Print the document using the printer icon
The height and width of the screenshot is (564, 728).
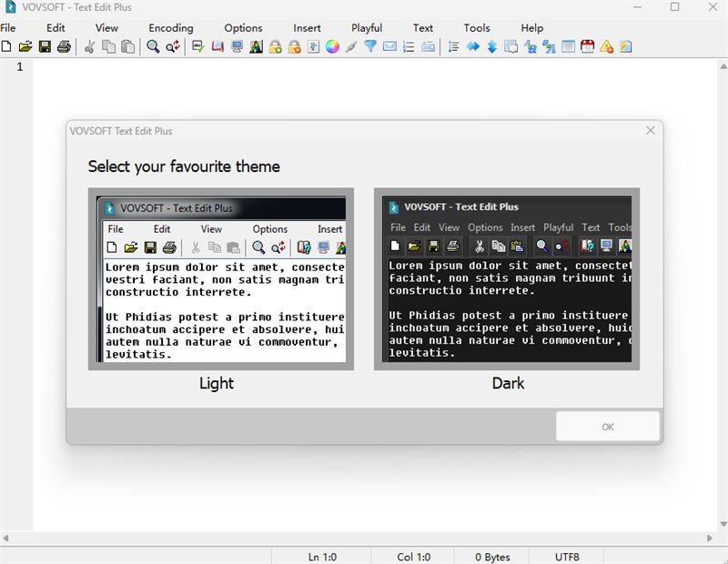(x=64, y=46)
